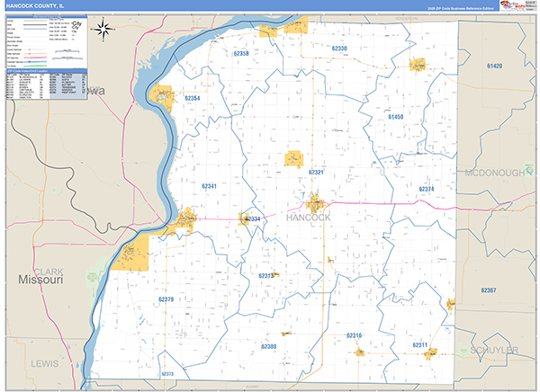540x392 pixels.
Task: Click the orange highway line in the legend
Action: point(35,54)
